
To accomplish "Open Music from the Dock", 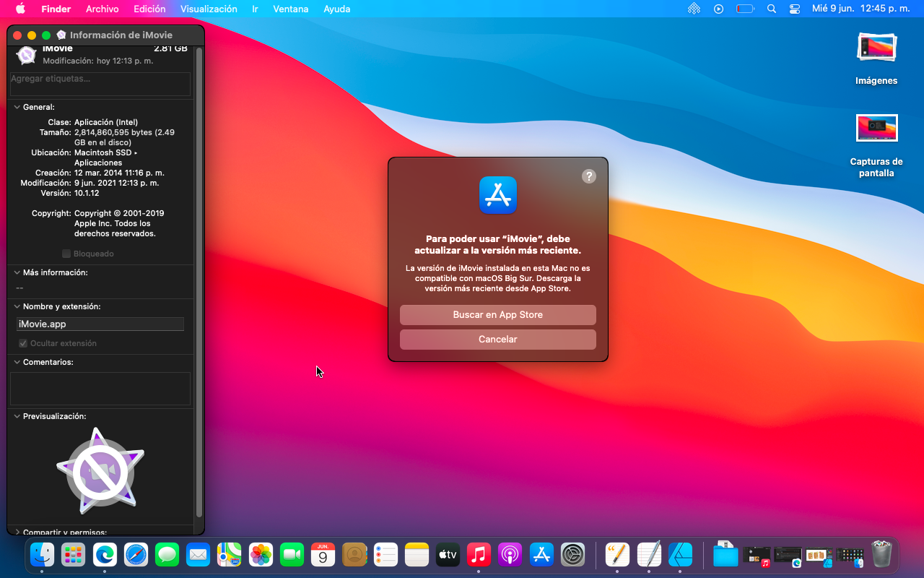I will click(479, 555).
